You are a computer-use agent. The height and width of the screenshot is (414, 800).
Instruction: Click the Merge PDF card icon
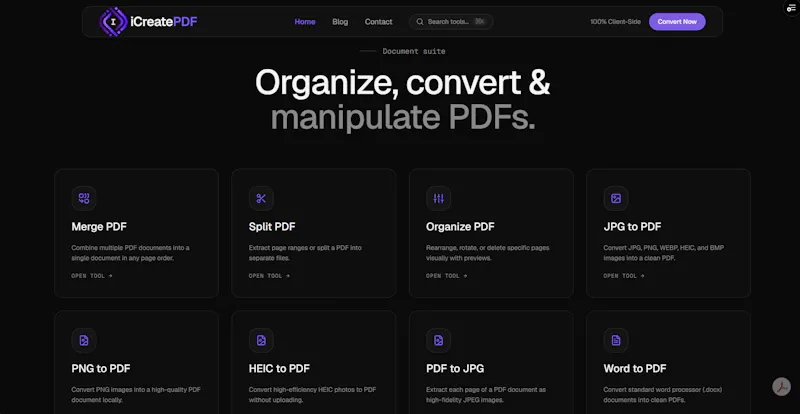(84, 199)
